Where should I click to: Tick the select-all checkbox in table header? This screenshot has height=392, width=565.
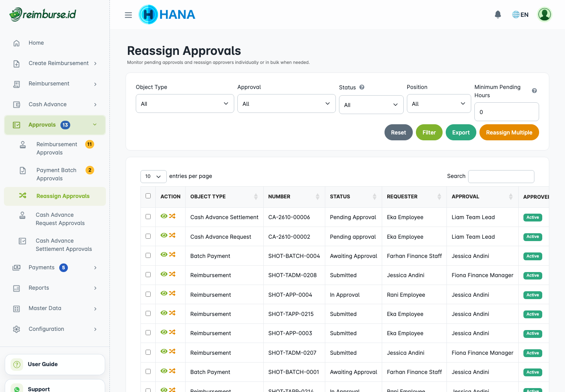148,196
